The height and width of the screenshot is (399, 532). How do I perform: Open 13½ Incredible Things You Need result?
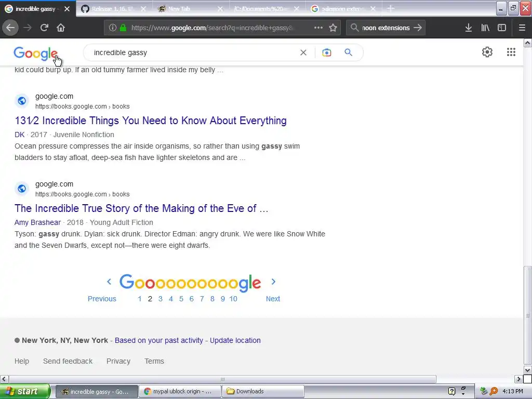click(x=151, y=121)
